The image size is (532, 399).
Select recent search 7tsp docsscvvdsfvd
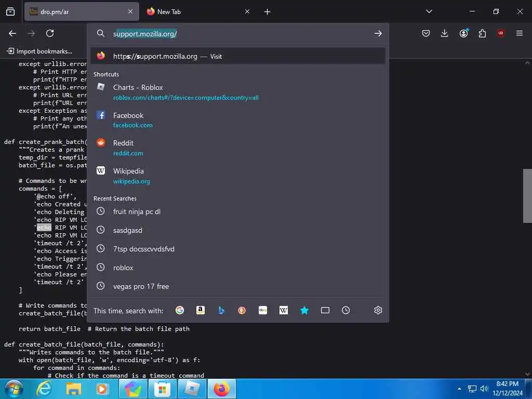click(x=238, y=249)
